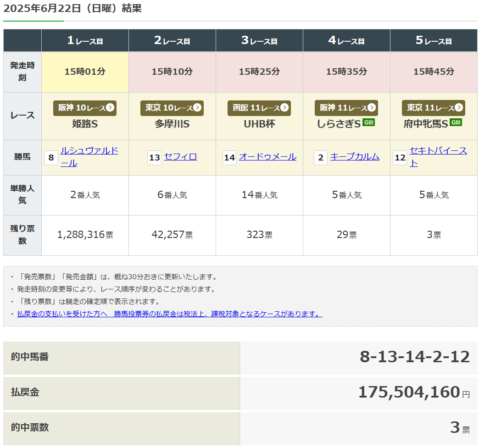Click the 15時35分 start time cell
Viewport: 479px width, 448px height.
[x=346, y=72]
